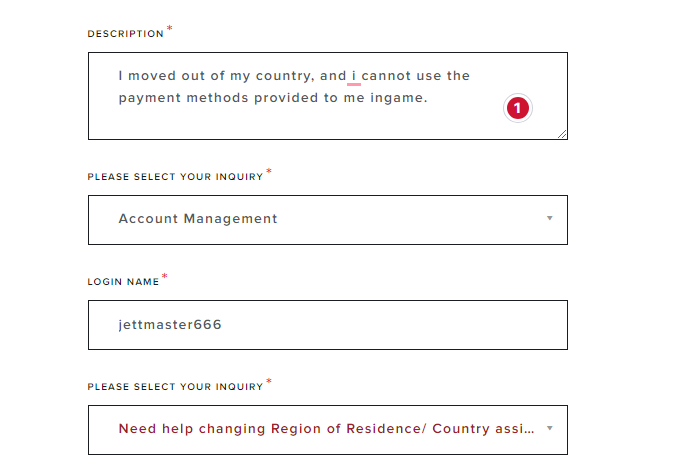Open the Need help changing Region selector
The height and width of the screenshot is (468, 681).
(x=328, y=430)
